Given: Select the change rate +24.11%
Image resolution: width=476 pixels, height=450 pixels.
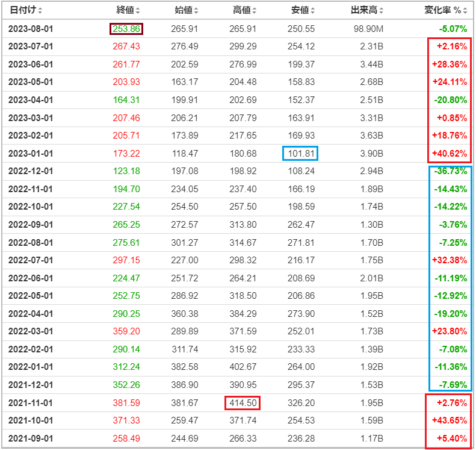Looking at the screenshot, I should pyautogui.click(x=450, y=82).
